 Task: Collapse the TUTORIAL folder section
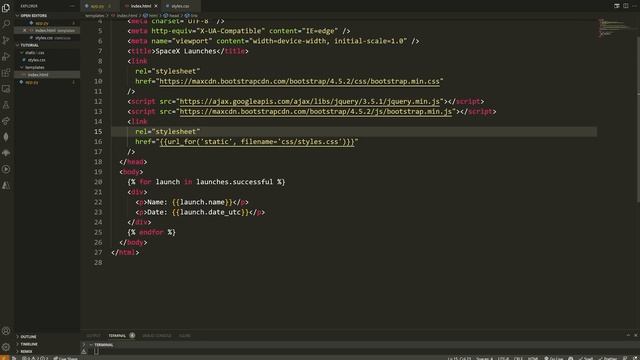pos(47,45)
